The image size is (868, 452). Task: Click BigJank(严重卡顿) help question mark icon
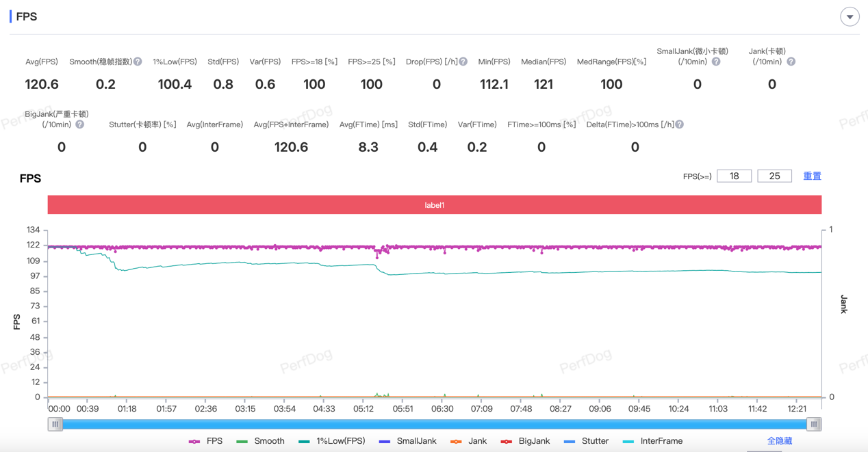coord(80,124)
